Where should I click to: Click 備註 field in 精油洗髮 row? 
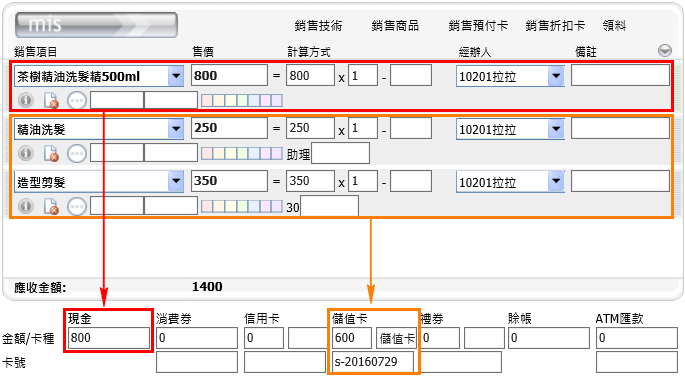coord(620,128)
